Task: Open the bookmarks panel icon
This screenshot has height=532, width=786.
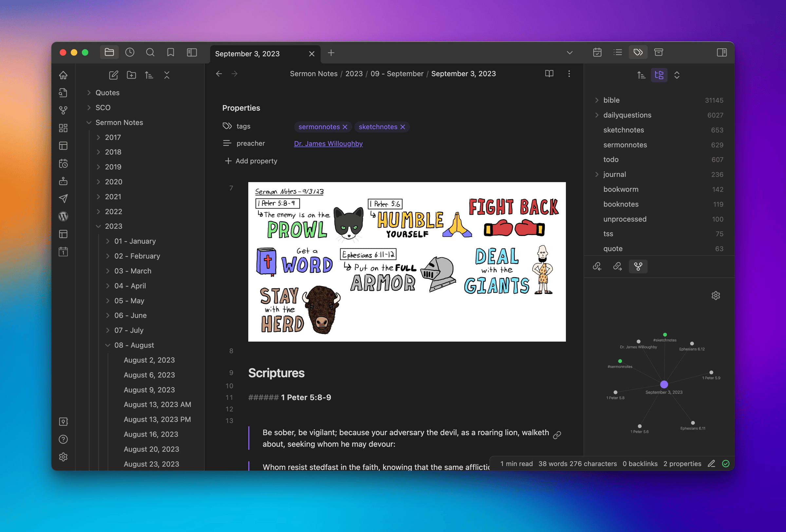Action: click(171, 52)
